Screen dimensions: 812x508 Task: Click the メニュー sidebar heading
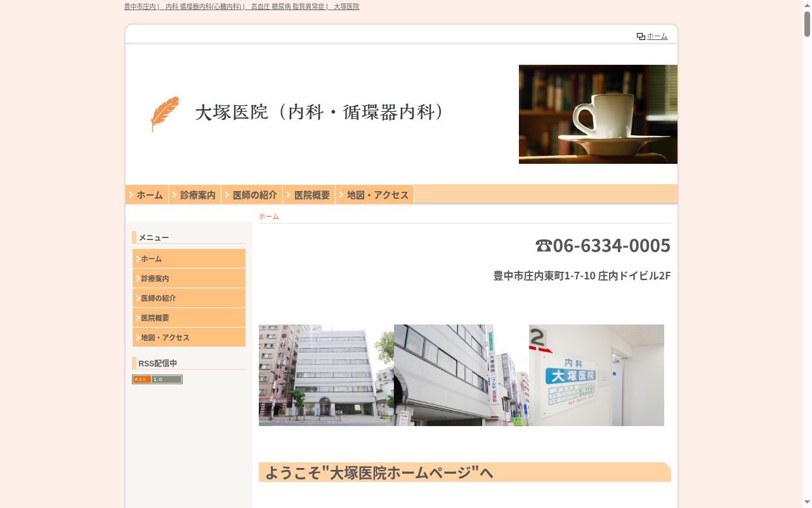point(154,237)
